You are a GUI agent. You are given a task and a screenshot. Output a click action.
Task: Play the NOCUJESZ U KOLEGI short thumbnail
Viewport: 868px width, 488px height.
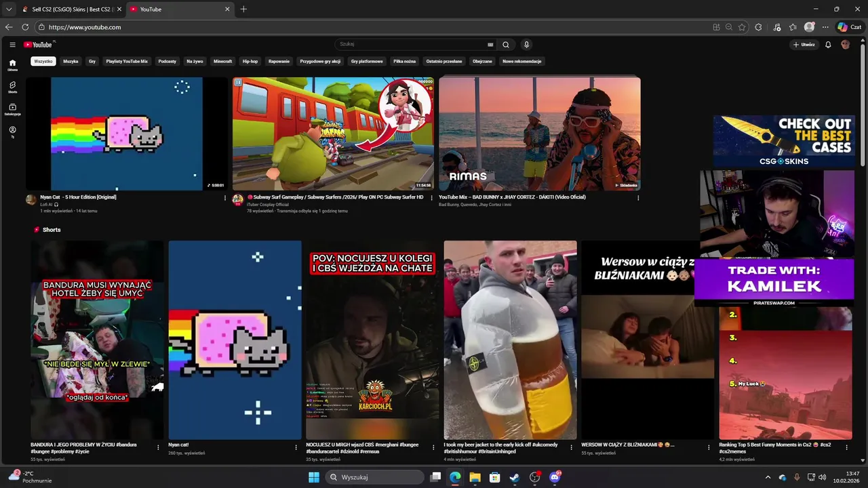[x=372, y=340]
